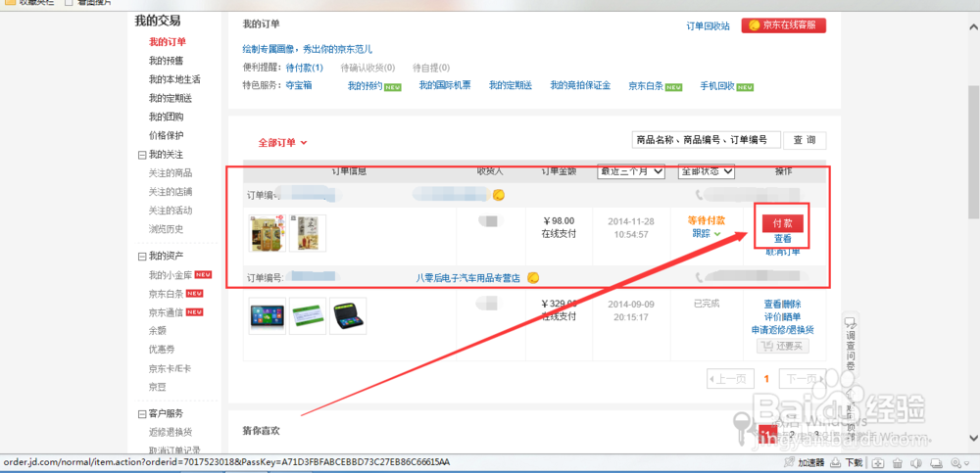Click the 取消订单 link
The image size is (980, 473).
pos(782,253)
